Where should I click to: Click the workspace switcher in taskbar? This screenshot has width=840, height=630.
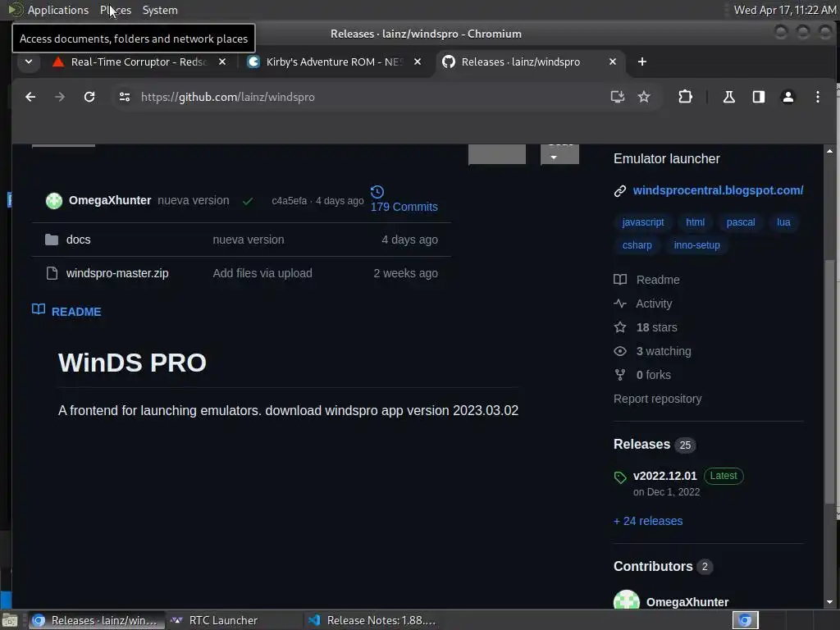pyautogui.click(x=745, y=620)
